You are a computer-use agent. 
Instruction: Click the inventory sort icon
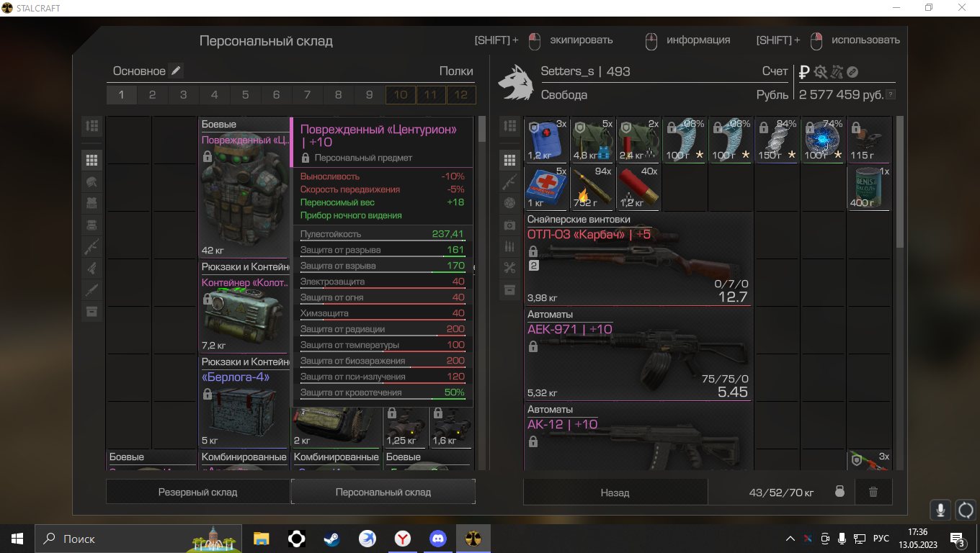[x=510, y=126]
